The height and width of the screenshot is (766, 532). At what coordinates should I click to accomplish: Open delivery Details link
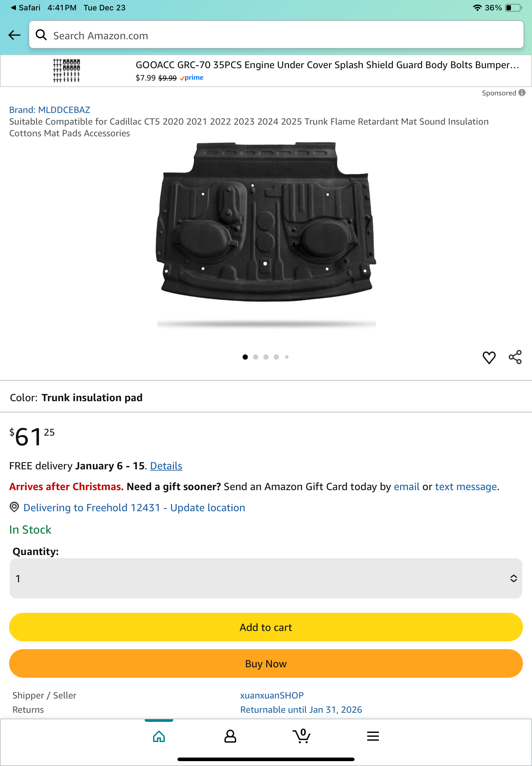[166, 466]
